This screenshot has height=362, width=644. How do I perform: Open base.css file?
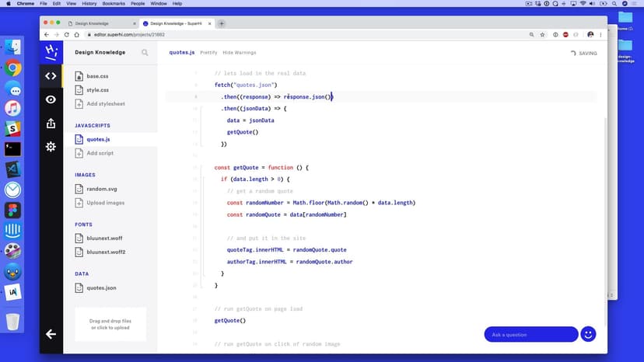[97, 76]
